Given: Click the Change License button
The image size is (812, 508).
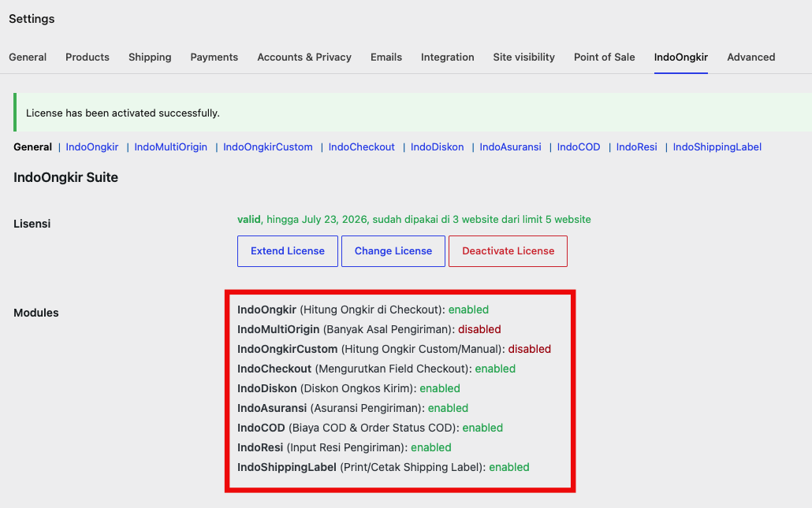Looking at the screenshot, I should (393, 251).
